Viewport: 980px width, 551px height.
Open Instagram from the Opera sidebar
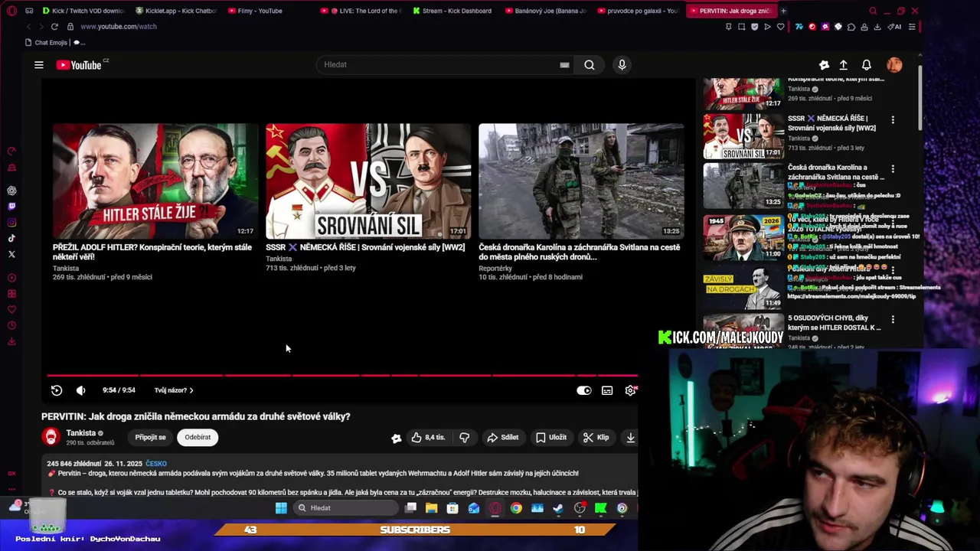point(11,223)
